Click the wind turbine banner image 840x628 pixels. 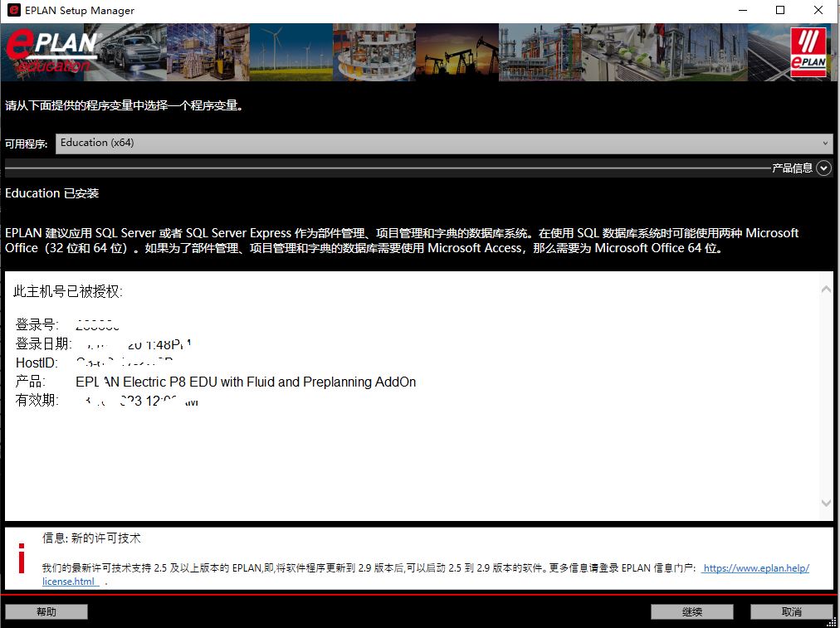click(x=291, y=52)
